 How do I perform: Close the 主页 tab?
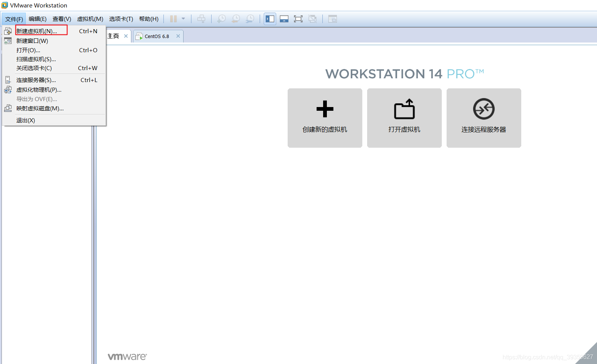click(126, 36)
